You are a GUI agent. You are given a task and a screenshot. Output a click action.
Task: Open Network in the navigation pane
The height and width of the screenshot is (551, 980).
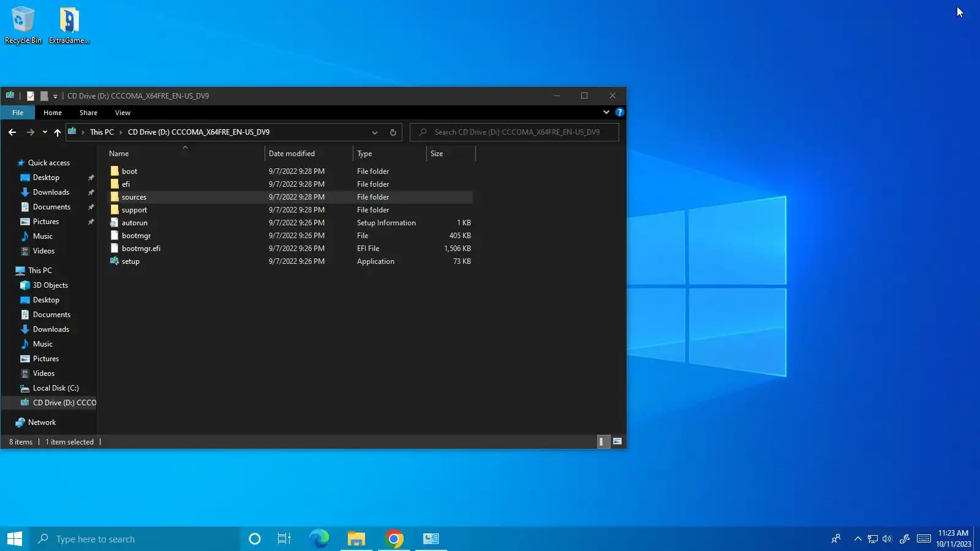pyautogui.click(x=42, y=422)
